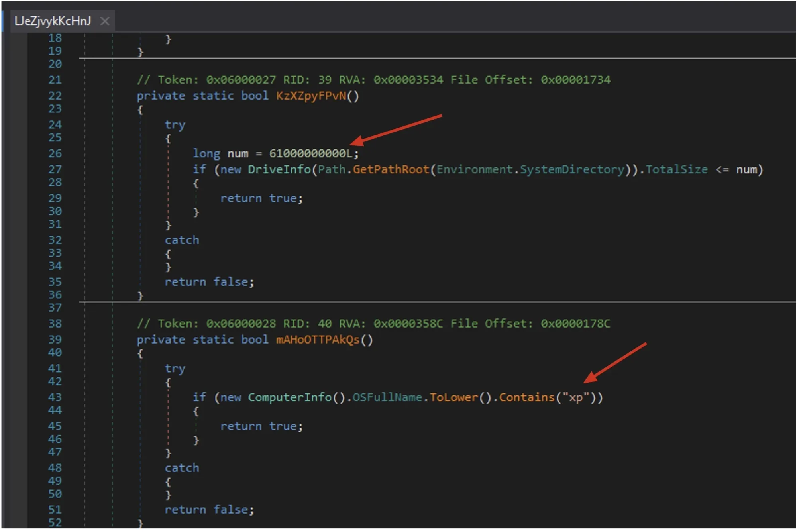Click 'return false;' on line 51
Screen dimensions: 797x532
(210, 510)
